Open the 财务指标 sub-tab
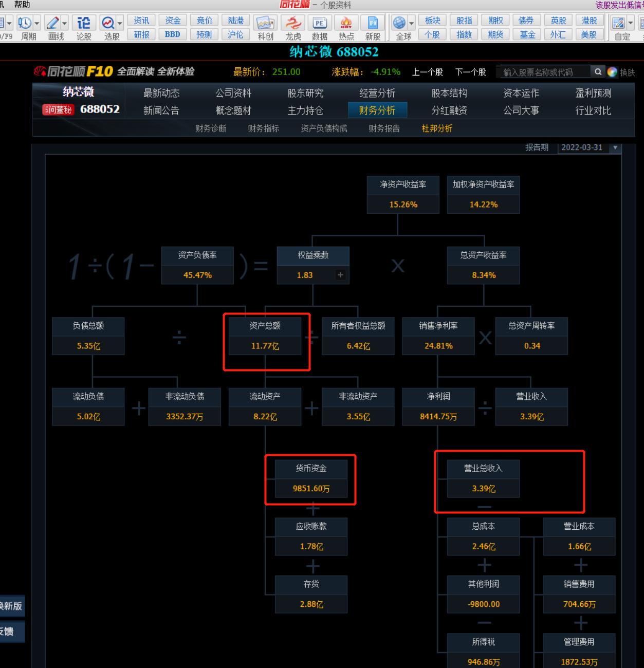Screen dimensions: 644x668 tap(263, 128)
